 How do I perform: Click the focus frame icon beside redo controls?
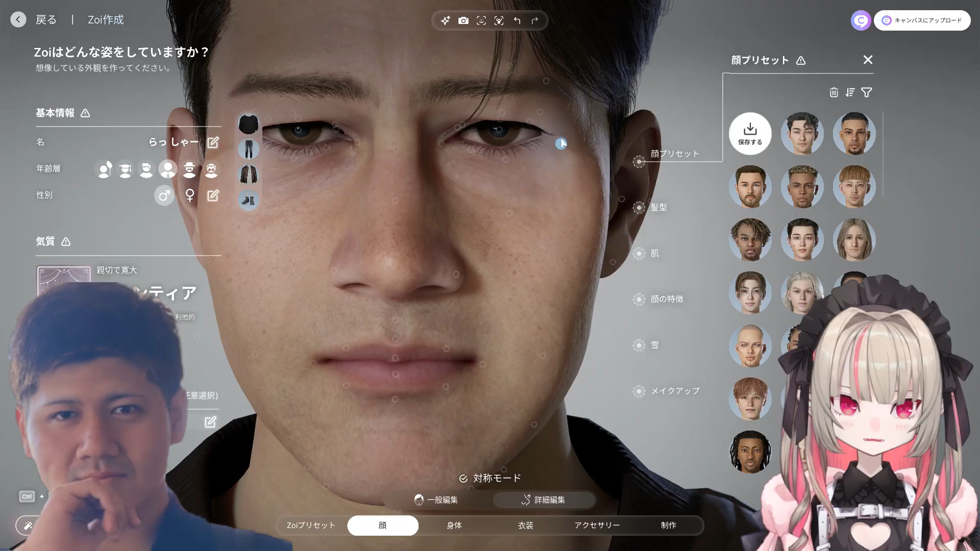499,20
